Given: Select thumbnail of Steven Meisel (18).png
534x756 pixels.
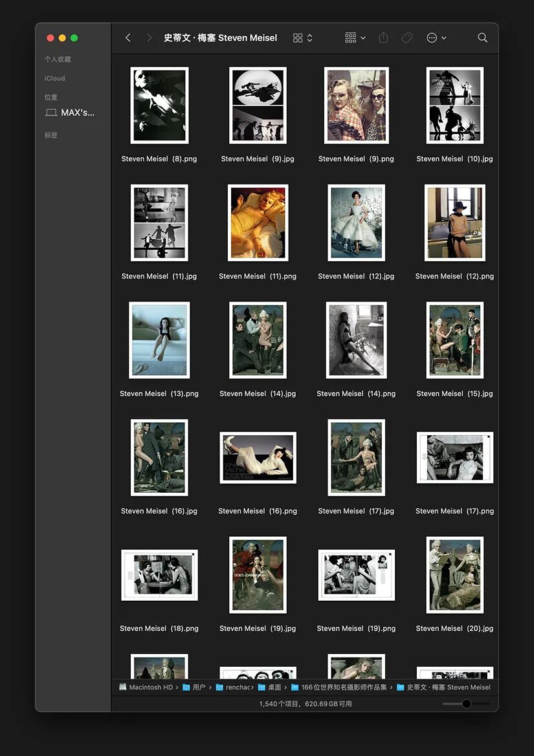Looking at the screenshot, I should tap(159, 575).
